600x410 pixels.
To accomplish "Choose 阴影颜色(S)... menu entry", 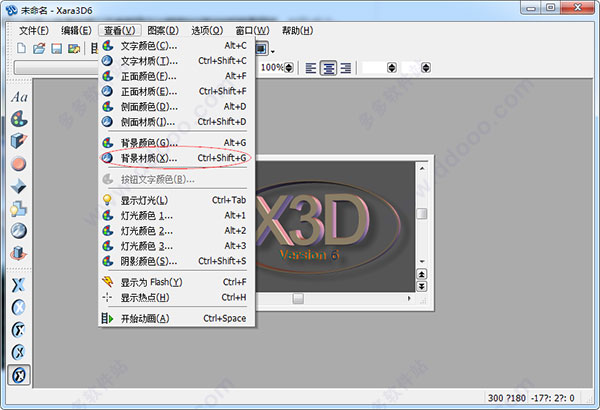I will [176, 261].
